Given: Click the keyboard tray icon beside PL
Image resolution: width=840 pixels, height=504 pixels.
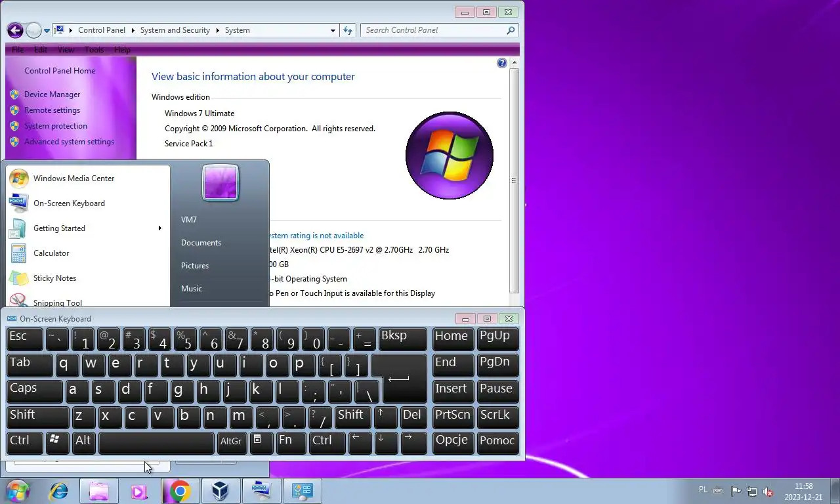Looking at the screenshot, I should pos(719,490).
